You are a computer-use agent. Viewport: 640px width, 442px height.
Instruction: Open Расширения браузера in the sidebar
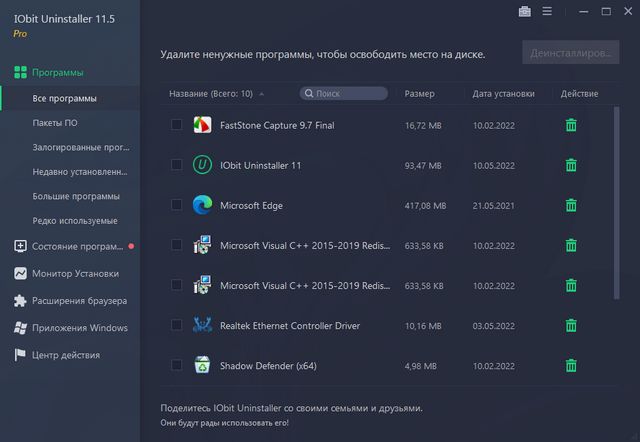tap(79, 300)
